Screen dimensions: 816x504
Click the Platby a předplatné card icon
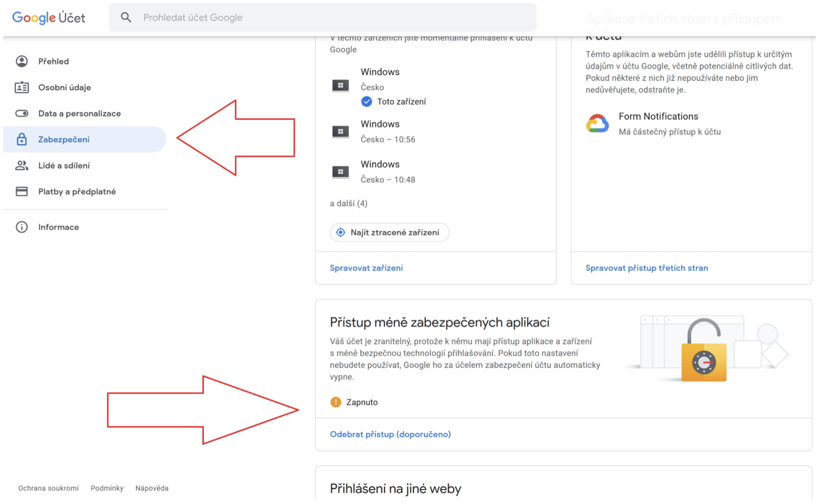pos(21,191)
